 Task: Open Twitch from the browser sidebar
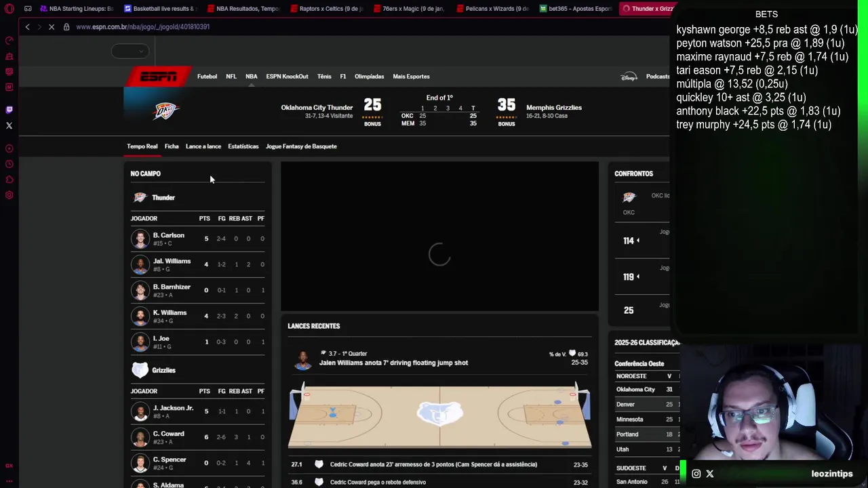(x=9, y=110)
